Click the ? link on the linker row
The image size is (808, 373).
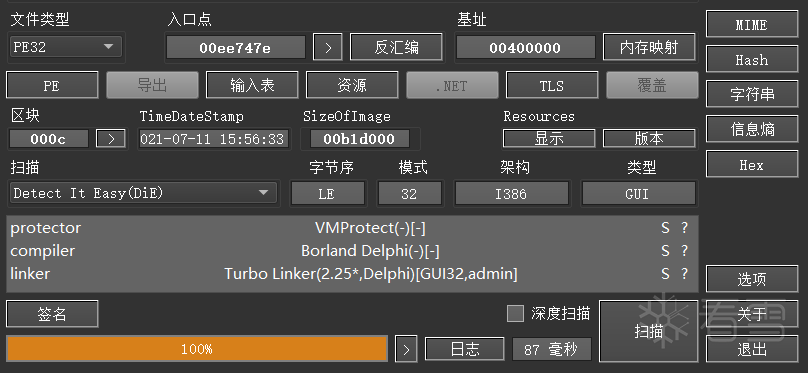(684, 274)
